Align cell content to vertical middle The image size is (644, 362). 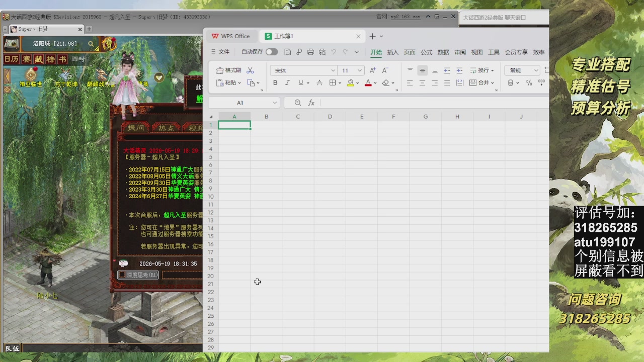(x=423, y=70)
